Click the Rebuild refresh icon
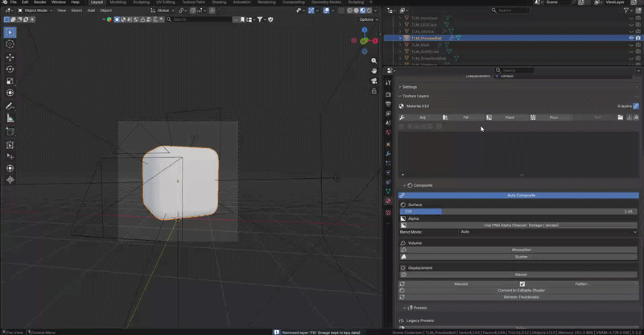This screenshot has width=644, height=335. pyautogui.click(x=402, y=284)
